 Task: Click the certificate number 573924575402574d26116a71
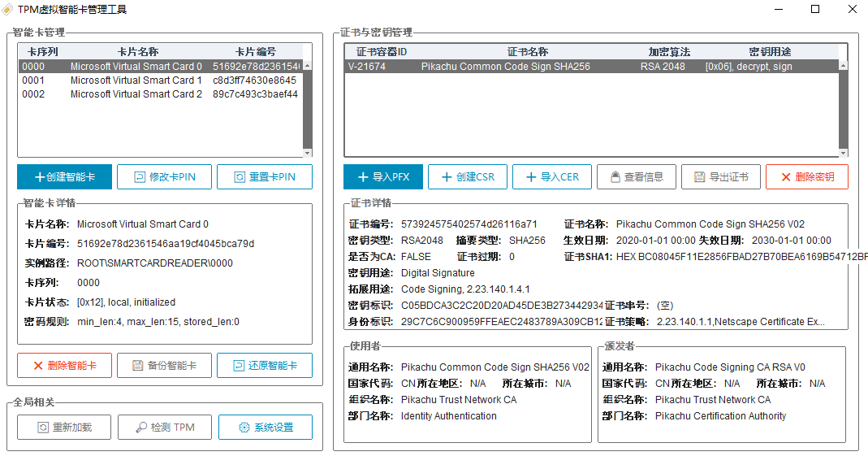[x=469, y=224]
